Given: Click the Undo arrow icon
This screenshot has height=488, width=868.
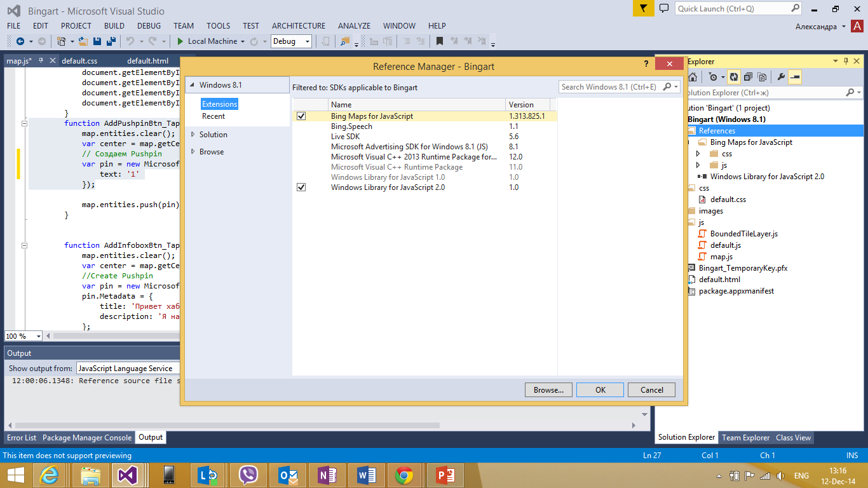Looking at the screenshot, I should click(130, 41).
